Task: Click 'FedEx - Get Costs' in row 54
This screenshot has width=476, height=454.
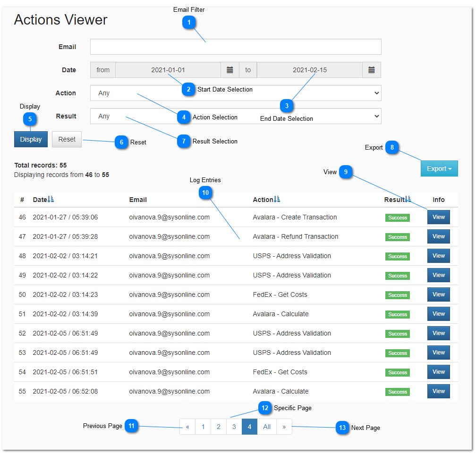Action: (280, 372)
